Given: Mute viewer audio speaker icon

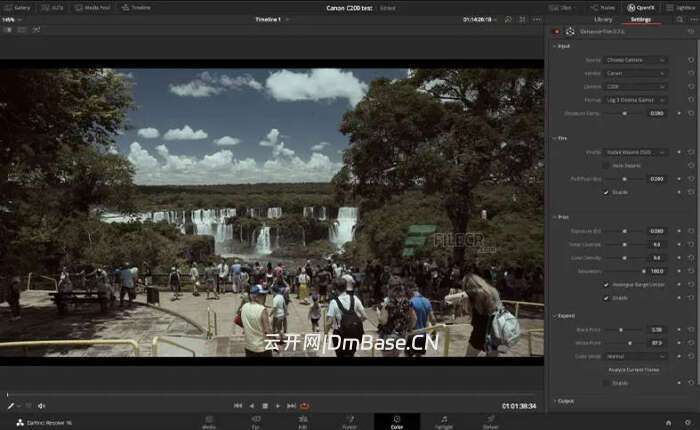Looking at the screenshot, I should coord(42,406).
